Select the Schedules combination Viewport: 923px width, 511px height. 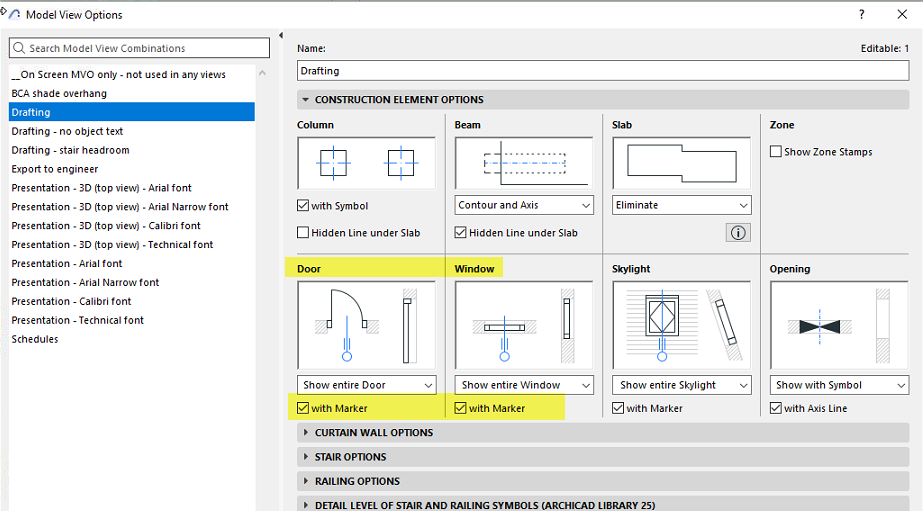point(35,339)
